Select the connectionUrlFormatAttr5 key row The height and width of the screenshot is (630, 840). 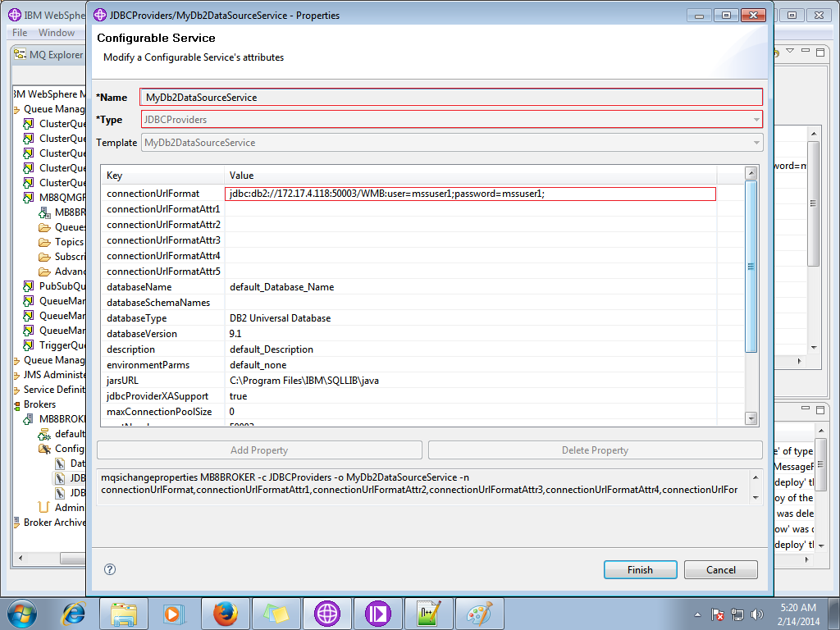pos(163,271)
